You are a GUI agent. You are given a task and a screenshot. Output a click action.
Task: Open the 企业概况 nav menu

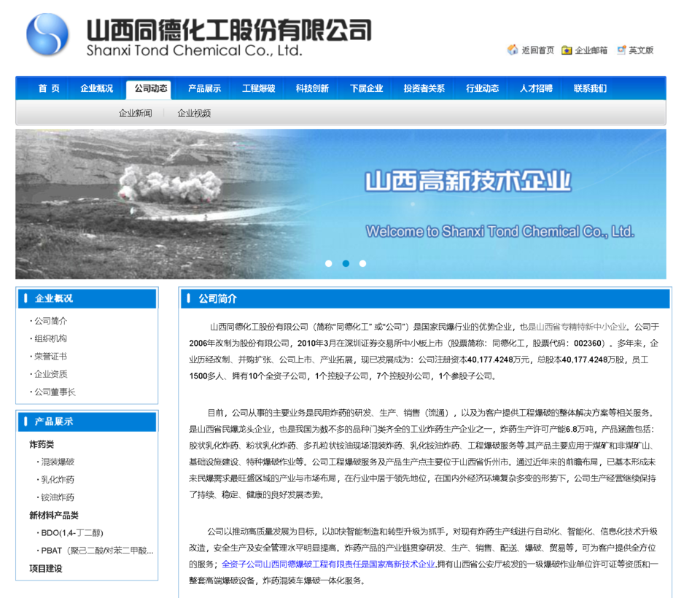(x=97, y=88)
